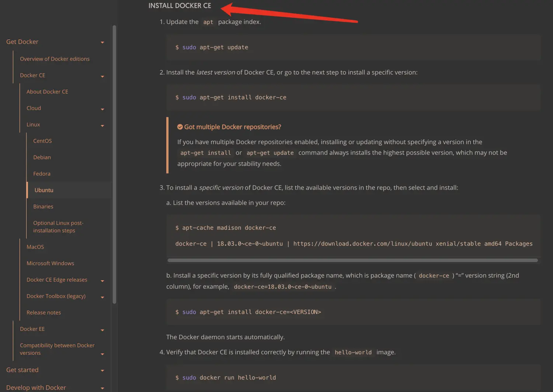Click inline code 'hello-world' in step 4

pyautogui.click(x=353, y=353)
